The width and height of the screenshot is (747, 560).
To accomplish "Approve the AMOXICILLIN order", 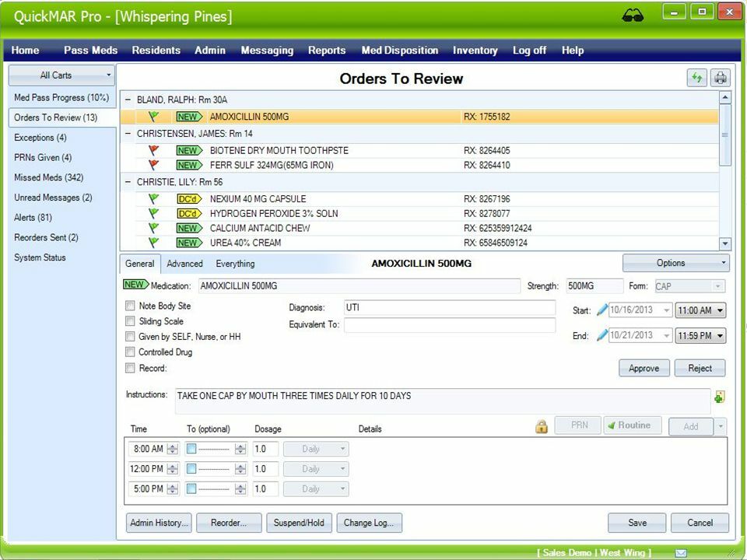I will coord(644,367).
